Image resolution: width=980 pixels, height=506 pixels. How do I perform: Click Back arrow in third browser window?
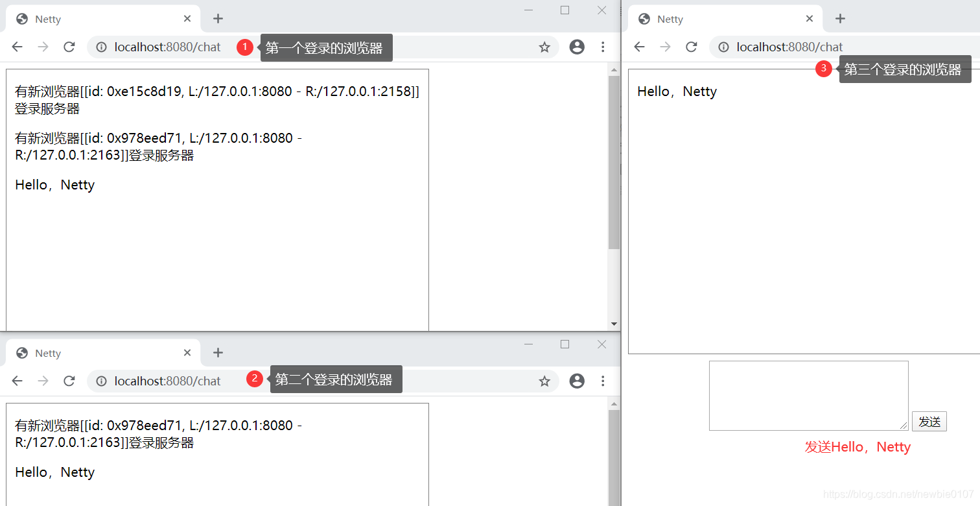pyautogui.click(x=640, y=47)
